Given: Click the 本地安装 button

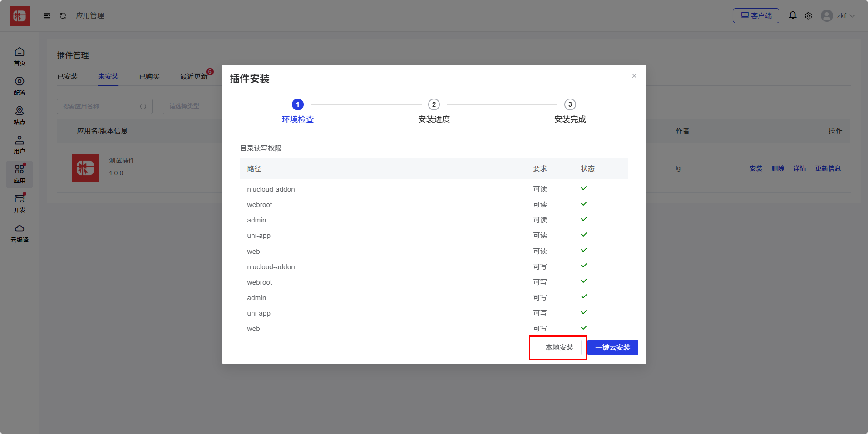Looking at the screenshot, I should [x=559, y=348].
